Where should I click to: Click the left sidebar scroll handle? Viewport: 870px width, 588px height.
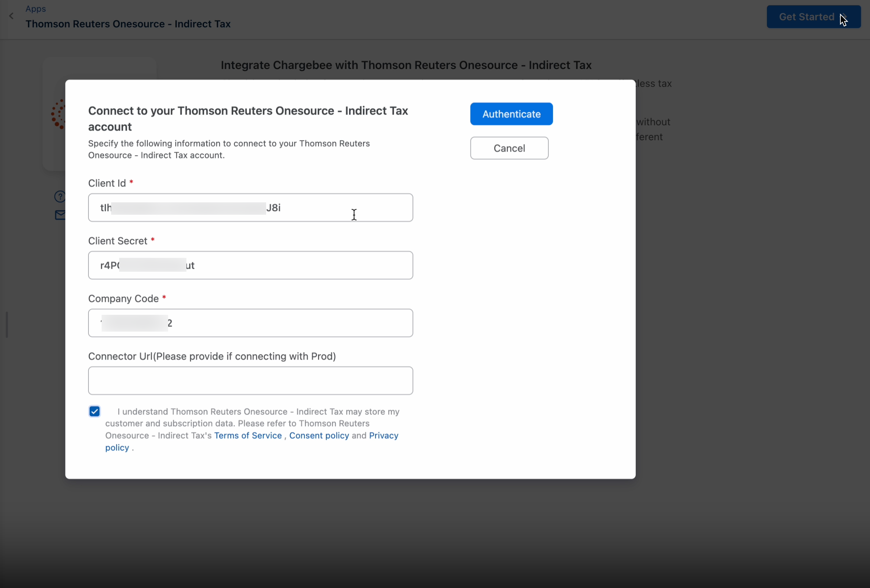(x=7, y=325)
